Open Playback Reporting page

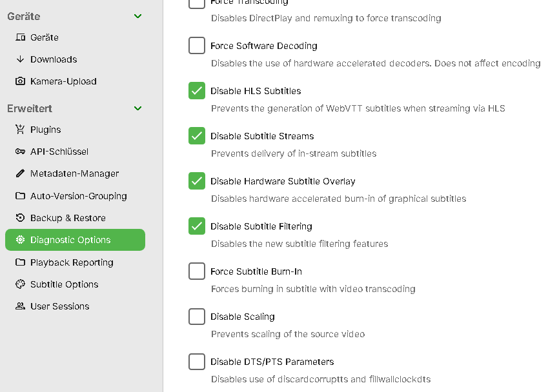[x=72, y=262]
